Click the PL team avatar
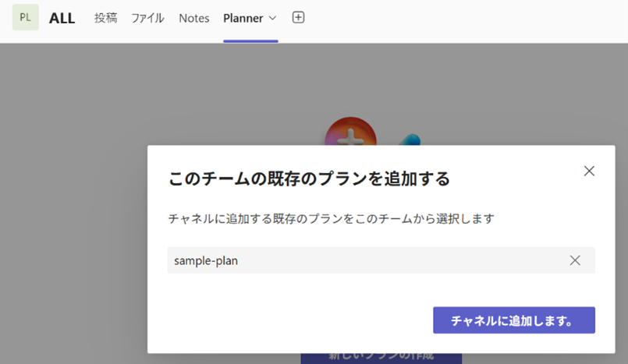628x364 pixels. point(25,18)
